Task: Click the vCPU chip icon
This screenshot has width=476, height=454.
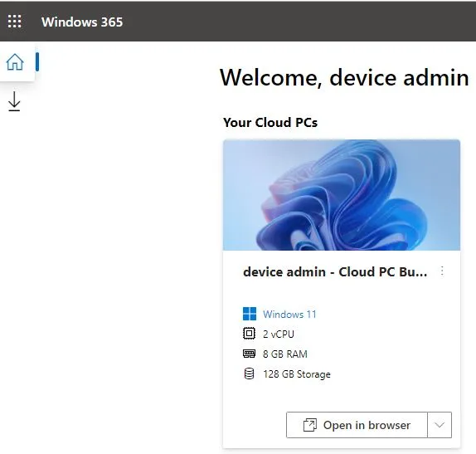Action: coord(250,334)
